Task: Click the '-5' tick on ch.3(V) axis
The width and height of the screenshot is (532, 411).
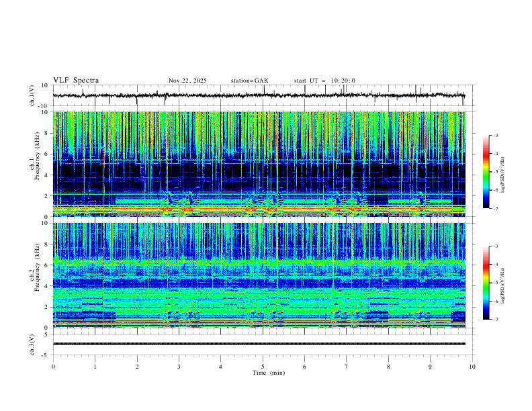Action: pyautogui.click(x=46, y=356)
